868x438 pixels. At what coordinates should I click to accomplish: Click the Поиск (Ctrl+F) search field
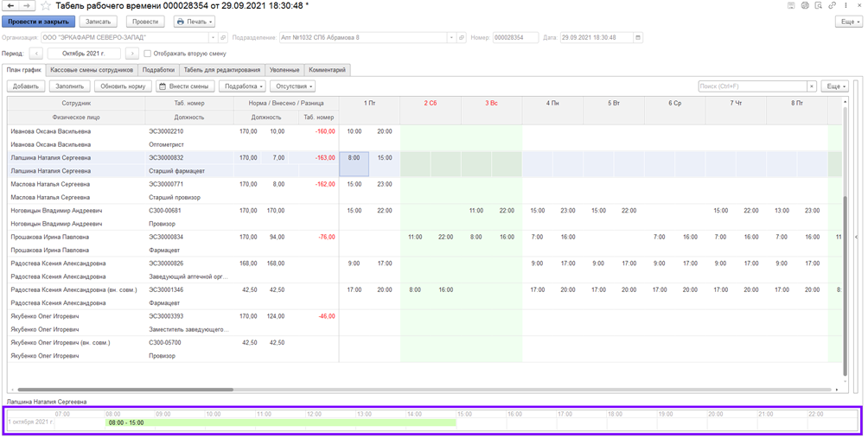[752, 86]
